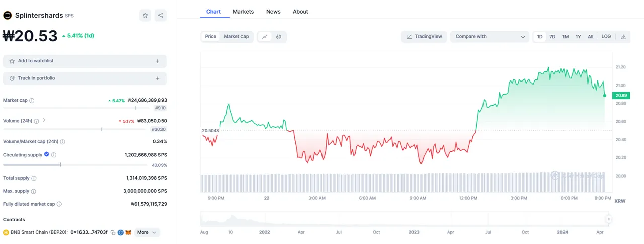Click the KRW currency label under chart

(x=620, y=201)
